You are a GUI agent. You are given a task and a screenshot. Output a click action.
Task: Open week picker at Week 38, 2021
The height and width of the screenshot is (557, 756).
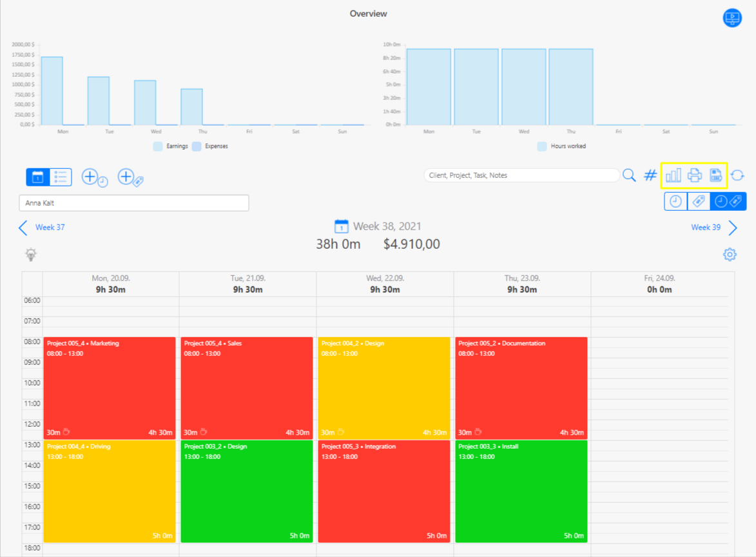377,227
